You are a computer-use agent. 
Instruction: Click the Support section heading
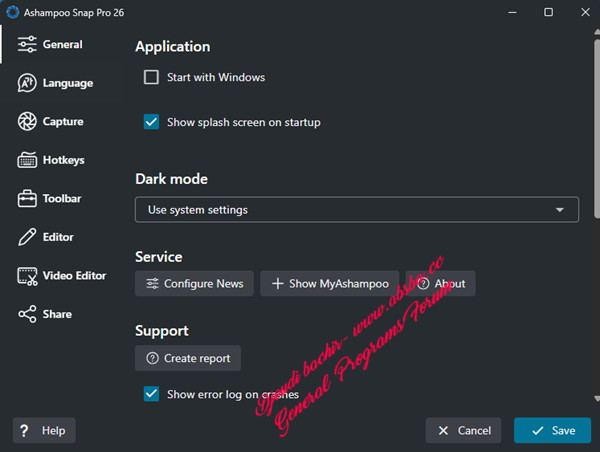point(161,331)
